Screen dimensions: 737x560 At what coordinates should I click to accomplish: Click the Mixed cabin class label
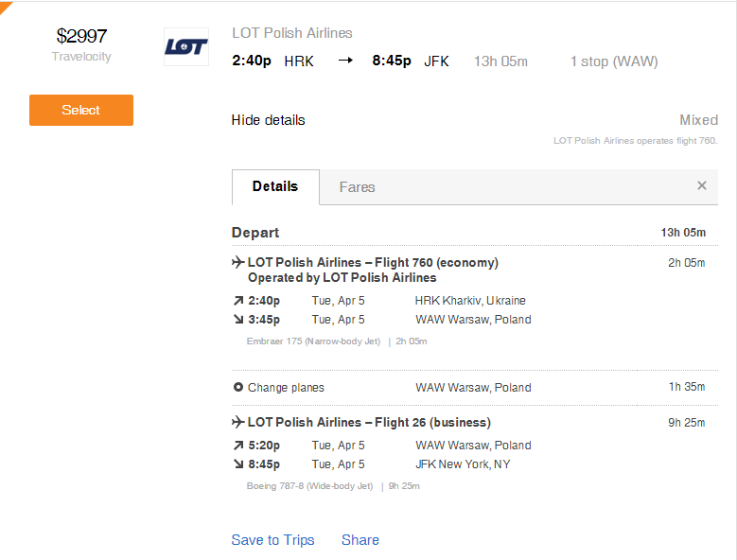pyautogui.click(x=698, y=120)
